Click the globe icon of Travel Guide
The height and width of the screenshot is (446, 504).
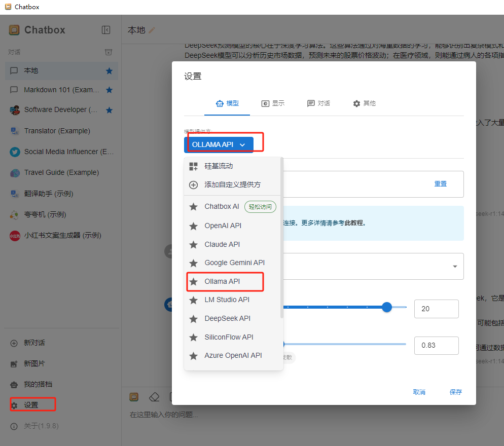point(15,173)
